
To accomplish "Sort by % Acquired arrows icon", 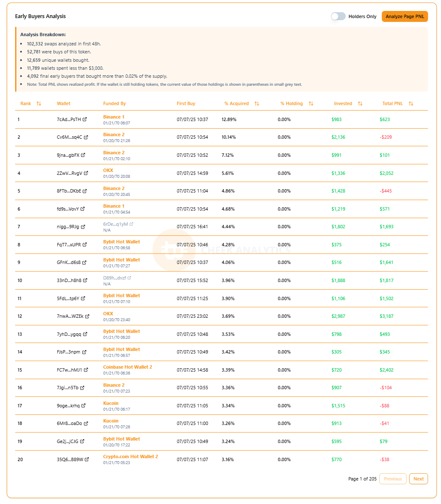I will pyautogui.click(x=257, y=103).
